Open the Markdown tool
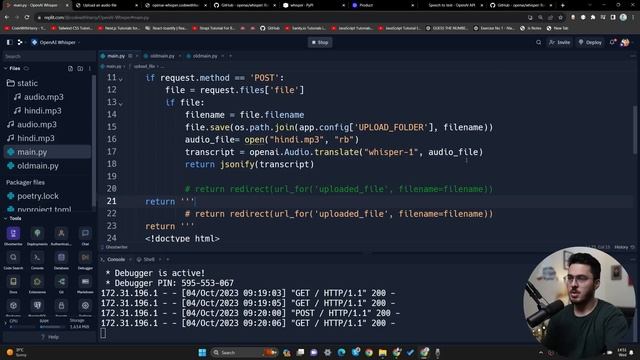 tap(85, 282)
